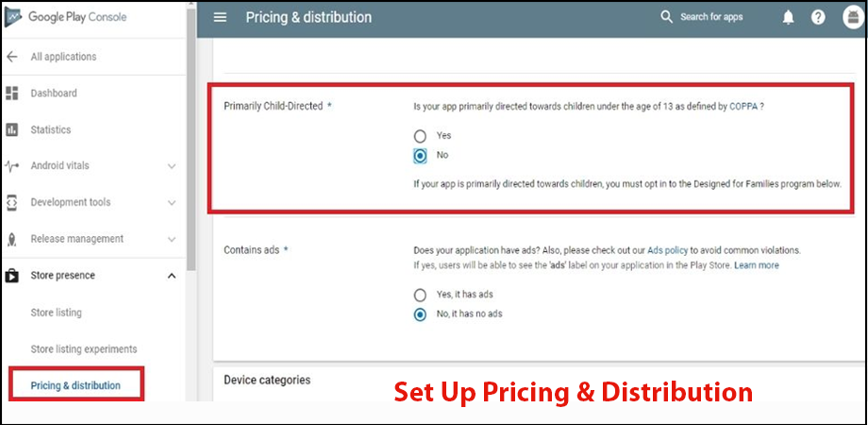Viewport: 868px width, 425px height.
Task: Expand the Android vitals section
Action: click(x=171, y=166)
